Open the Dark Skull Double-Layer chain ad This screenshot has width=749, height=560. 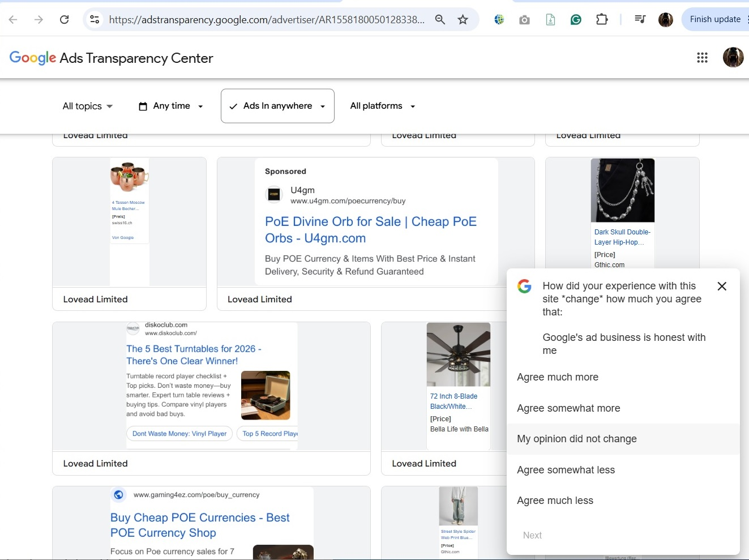click(622, 213)
